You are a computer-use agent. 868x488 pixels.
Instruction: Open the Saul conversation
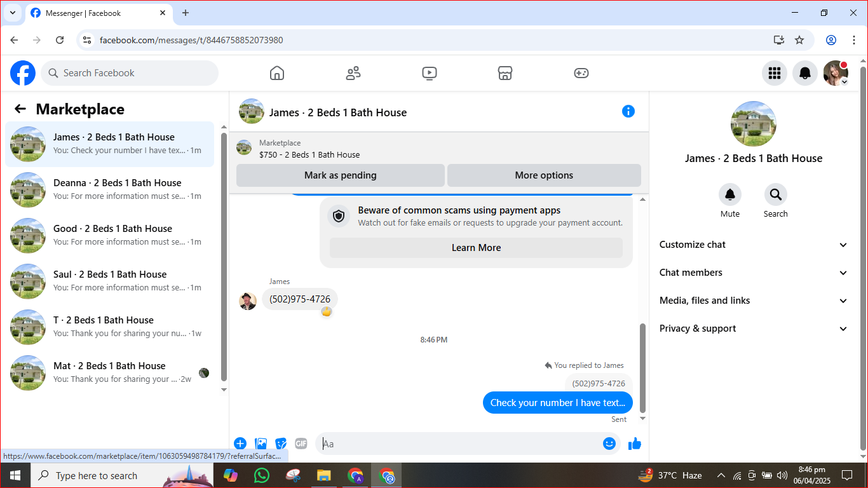click(x=110, y=281)
